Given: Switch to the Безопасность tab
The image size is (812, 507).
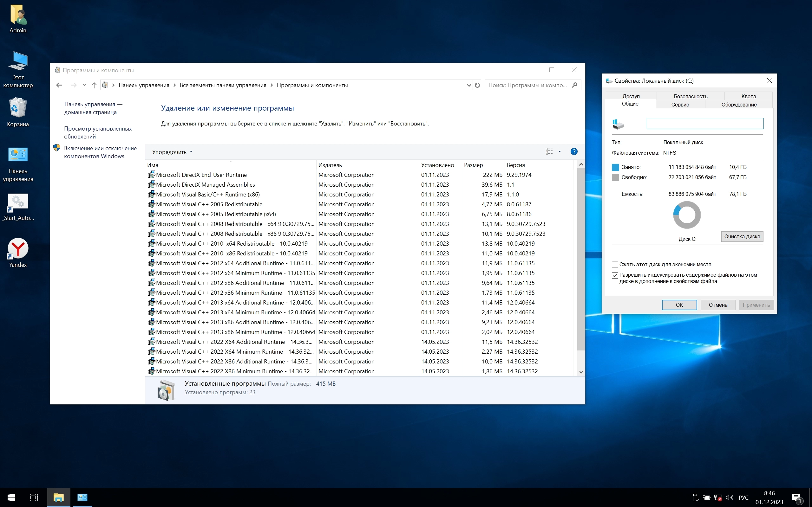Looking at the screenshot, I should pyautogui.click(x=690, y=96).
